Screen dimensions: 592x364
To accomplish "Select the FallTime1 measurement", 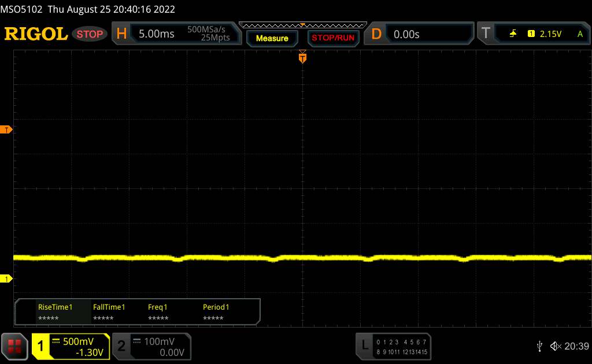I will pyautogui.click(x=109, y=312).
